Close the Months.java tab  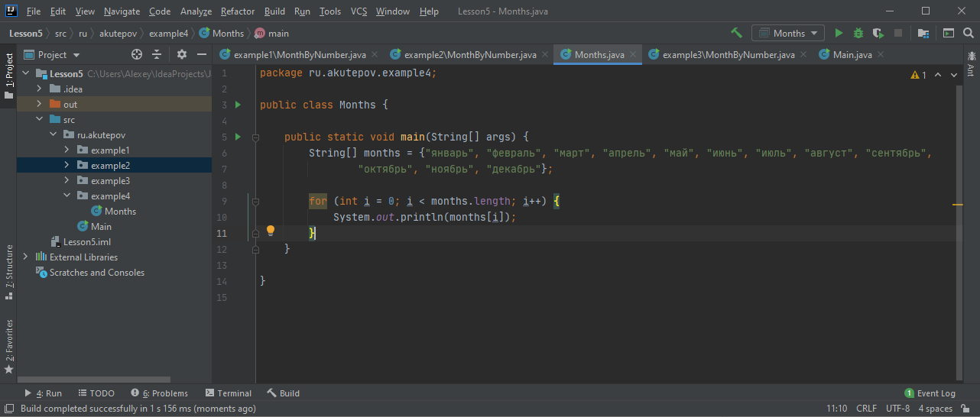point(632,55)
